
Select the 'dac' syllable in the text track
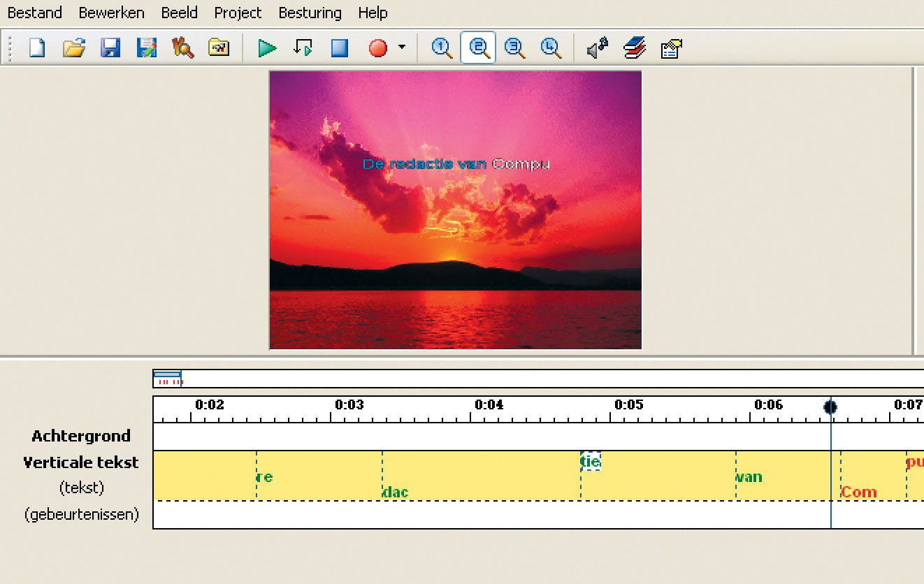click(x=396, y=492)
